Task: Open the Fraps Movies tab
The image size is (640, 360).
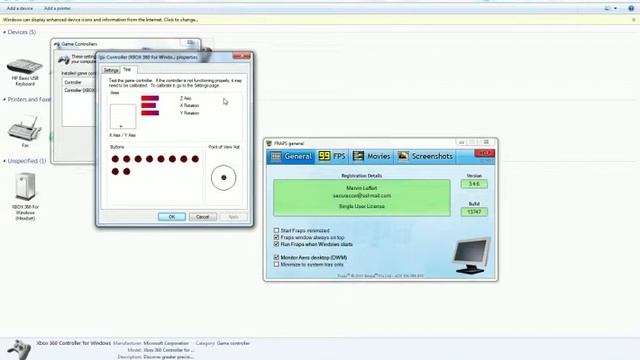Action: (371, 156)
